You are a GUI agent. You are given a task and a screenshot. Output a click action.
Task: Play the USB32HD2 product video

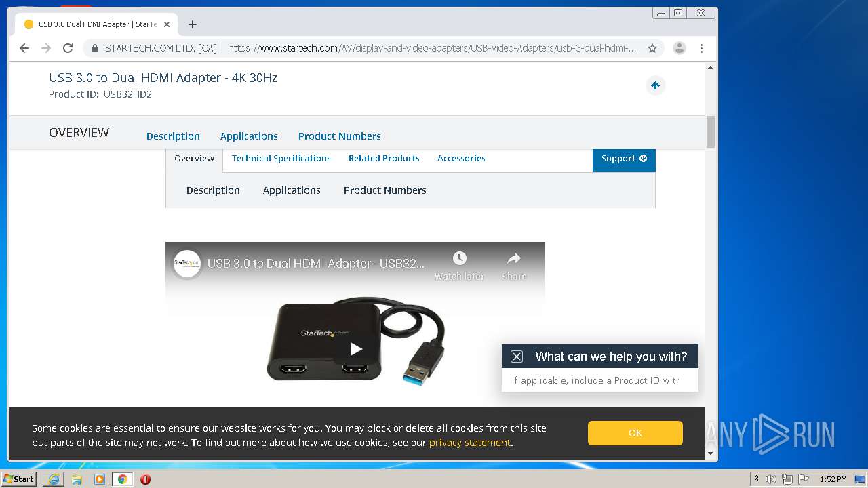click(355, 348)
